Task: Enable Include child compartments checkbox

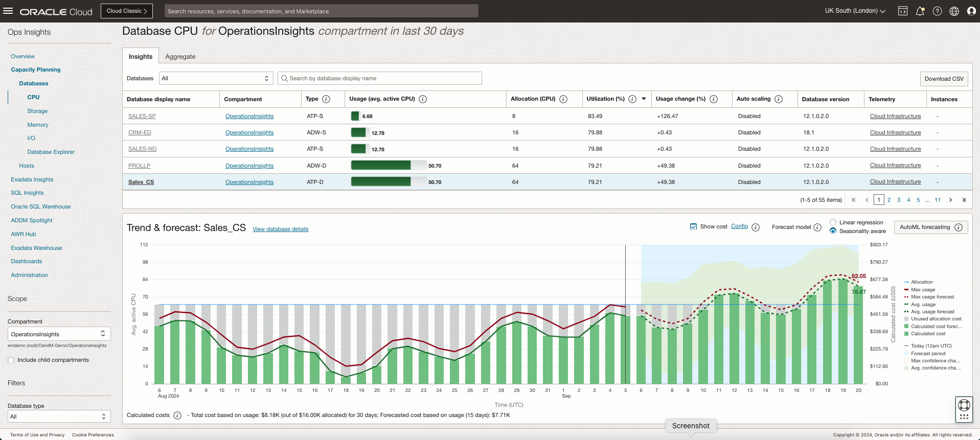Action: (x=11, y=360)
